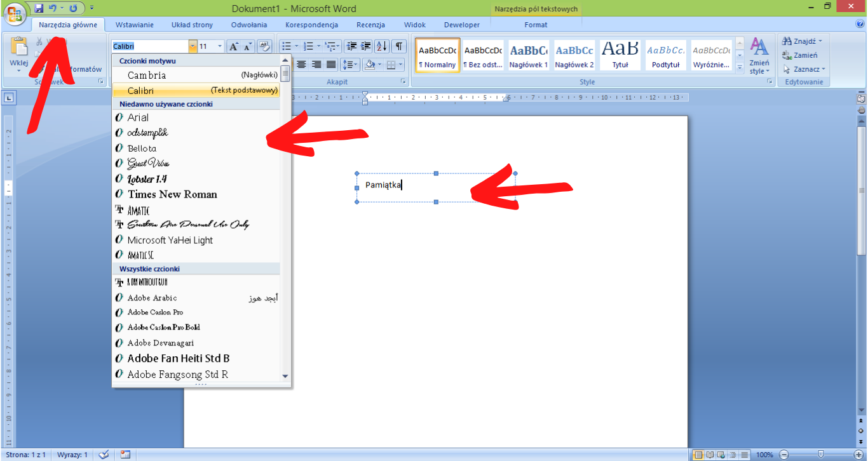Toggle show paragraph marks (¶)
This screenshot has width=868, height=461.
coord(399,46)
